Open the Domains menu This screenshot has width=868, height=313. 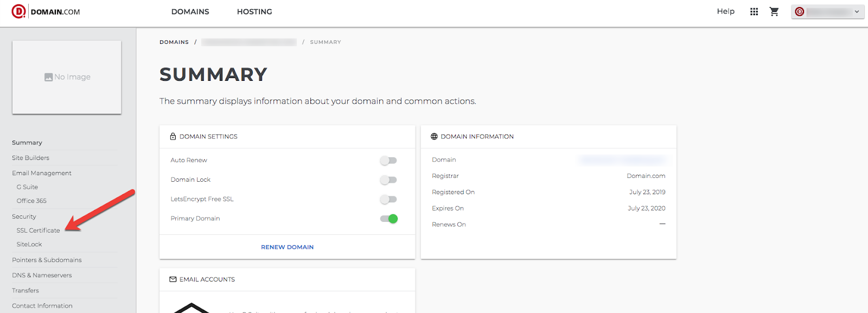[190, 11]
